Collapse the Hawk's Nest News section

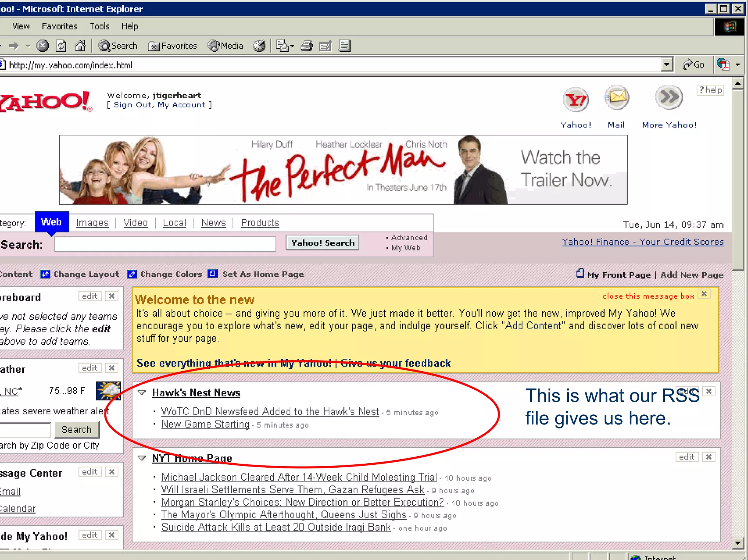pyautogui.click(x=142, y=393)
